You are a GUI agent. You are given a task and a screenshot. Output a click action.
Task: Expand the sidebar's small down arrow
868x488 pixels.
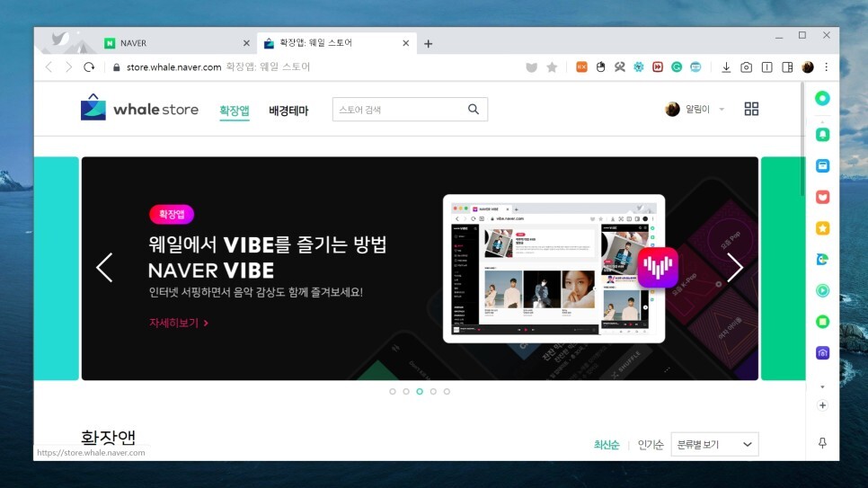tap(822, 386)
